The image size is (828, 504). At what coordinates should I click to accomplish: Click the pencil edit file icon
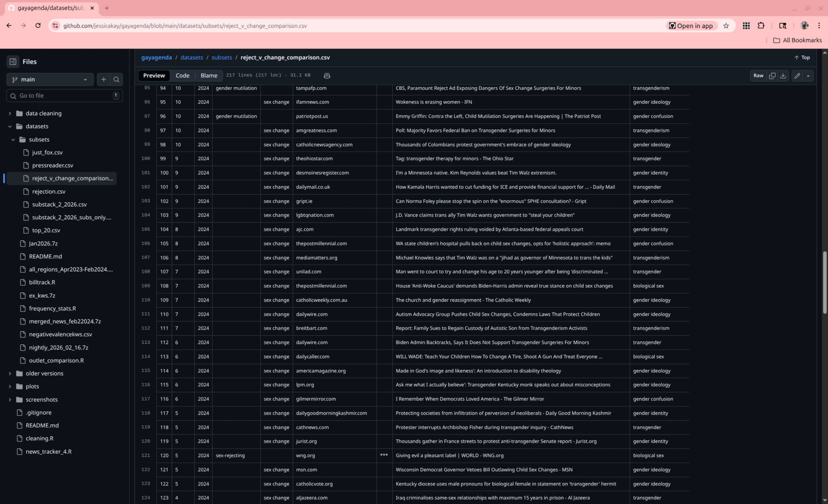point(797,76)
